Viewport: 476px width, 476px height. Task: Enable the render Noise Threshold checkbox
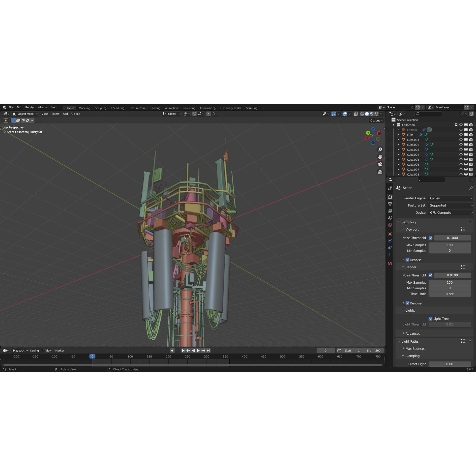pos(431,275)
